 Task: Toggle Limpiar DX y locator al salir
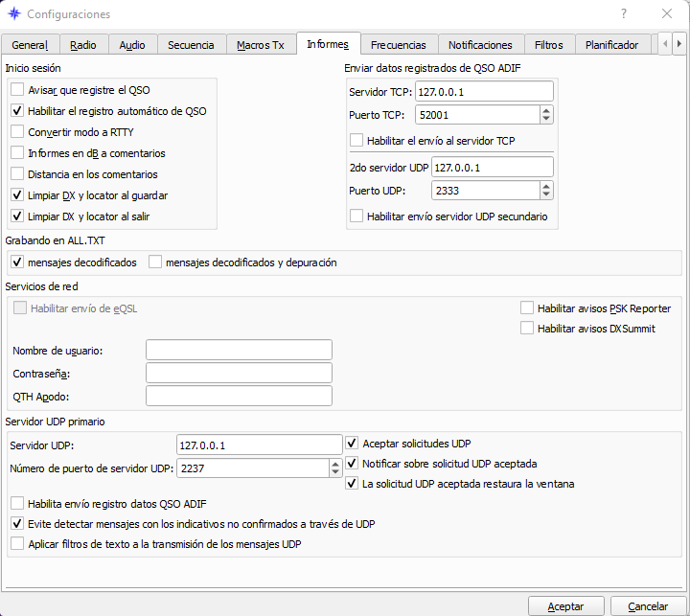[17, 217]
